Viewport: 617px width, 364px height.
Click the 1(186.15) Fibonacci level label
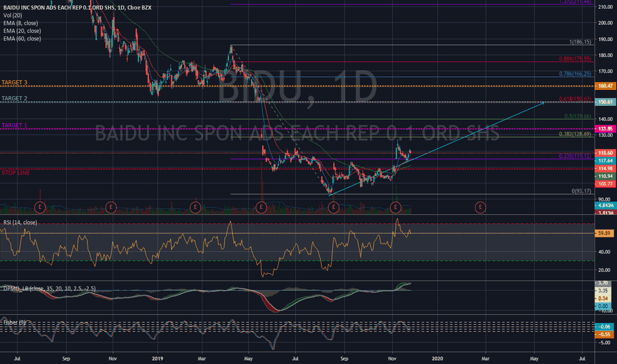pyautogui.click(x=580, y=42)
